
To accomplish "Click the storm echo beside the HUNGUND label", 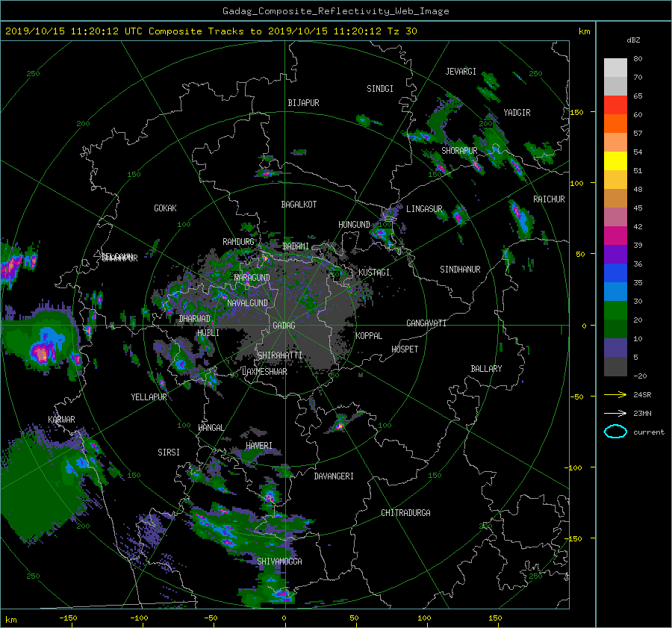I will (380, 234).
